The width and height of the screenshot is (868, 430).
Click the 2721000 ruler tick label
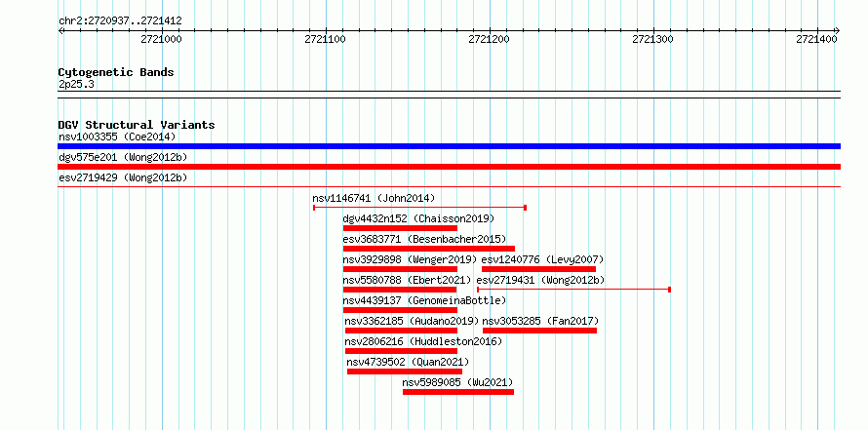point(161,39)
